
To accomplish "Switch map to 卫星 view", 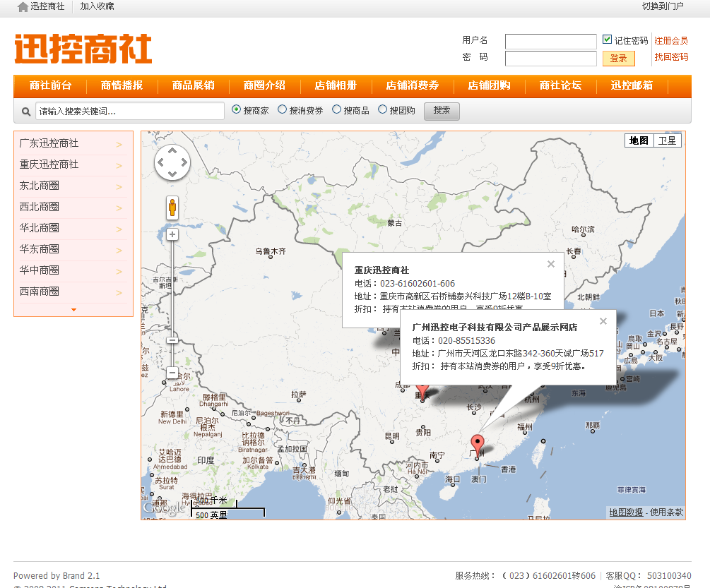I will pos(667,140).
